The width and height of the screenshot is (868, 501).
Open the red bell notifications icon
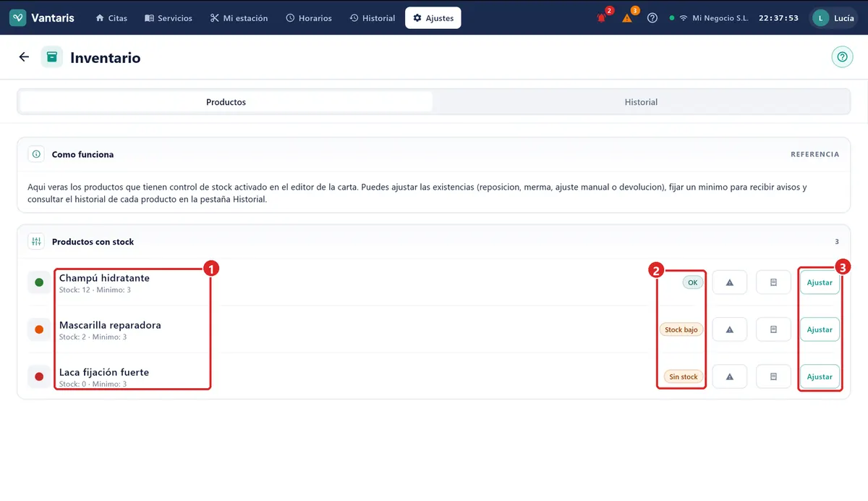point(601,17)
